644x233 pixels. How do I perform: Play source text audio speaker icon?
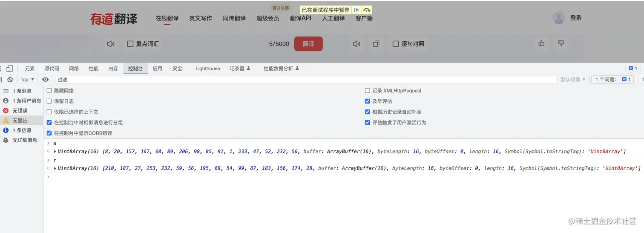pyautogui.click(x=111, y=44)
